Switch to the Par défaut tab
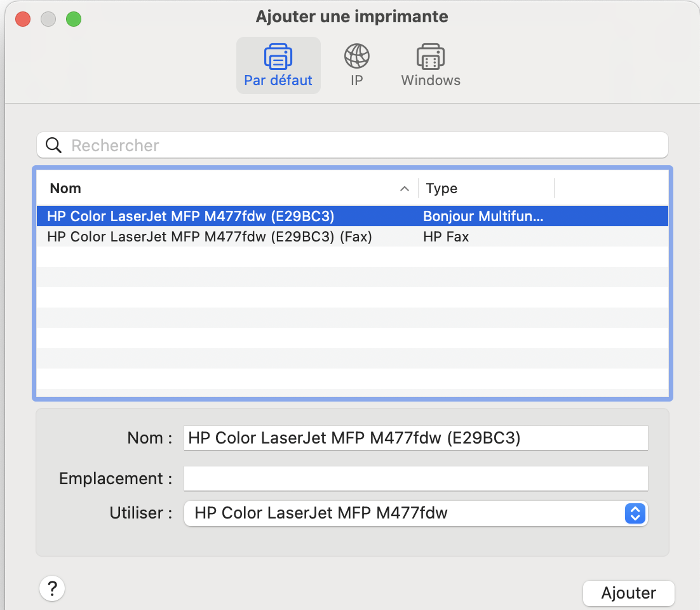Image resolution: width=700 pixels, height=610 pixels. click(278, 65)
